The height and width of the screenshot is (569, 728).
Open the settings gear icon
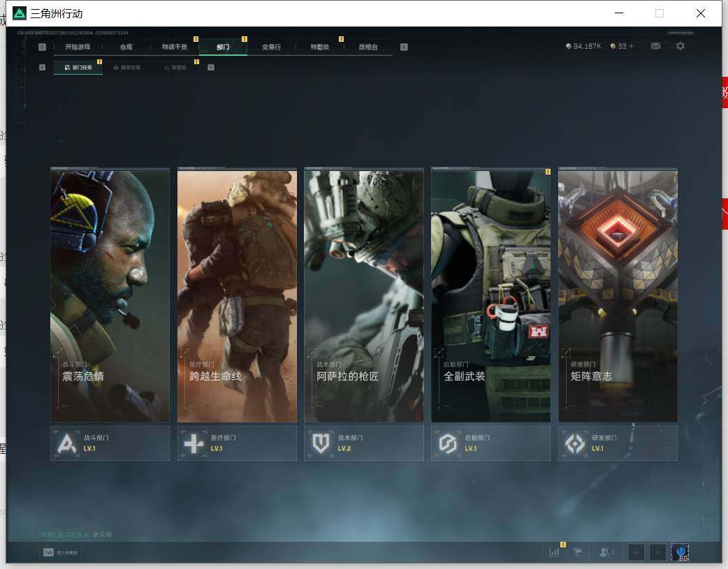680,46
